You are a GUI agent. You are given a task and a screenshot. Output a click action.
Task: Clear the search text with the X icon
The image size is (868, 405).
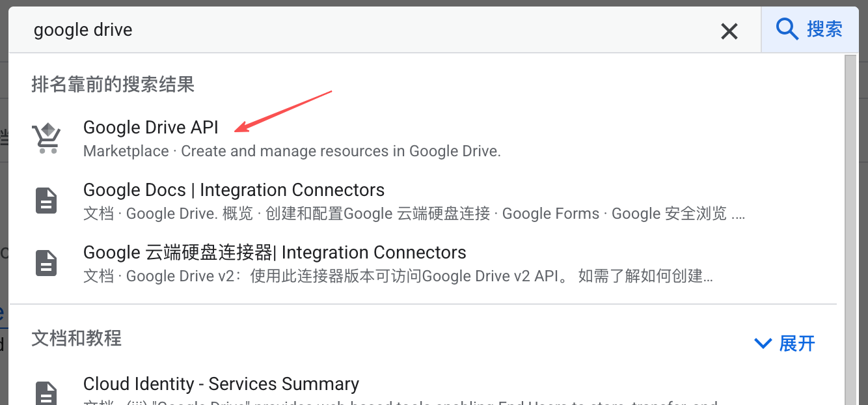[729, 31]
